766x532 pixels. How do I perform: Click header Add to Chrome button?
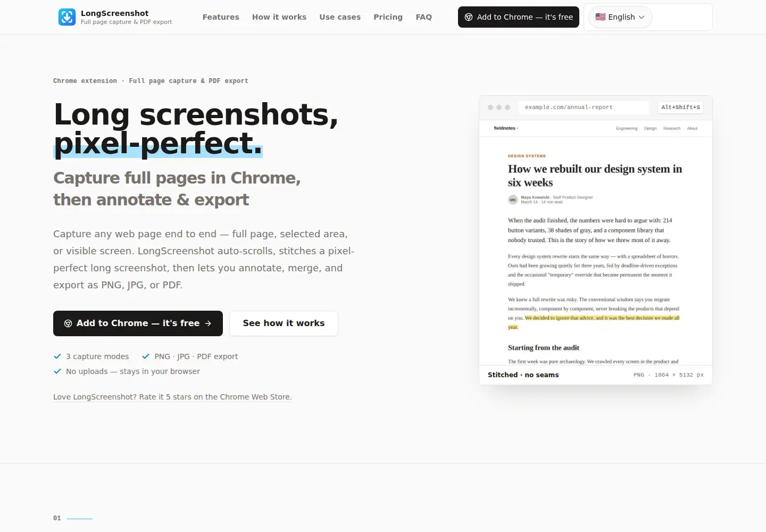pyautogui.click(x=519, y=17)
